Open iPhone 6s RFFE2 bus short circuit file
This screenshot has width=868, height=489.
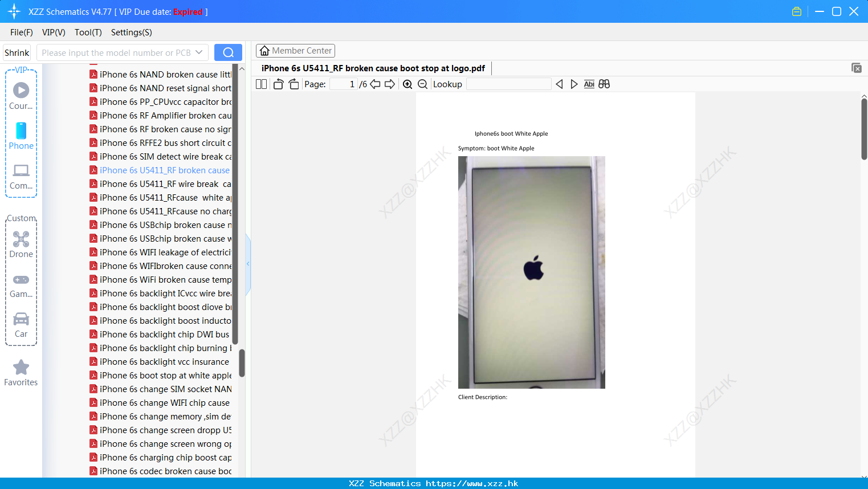point(160,143)
